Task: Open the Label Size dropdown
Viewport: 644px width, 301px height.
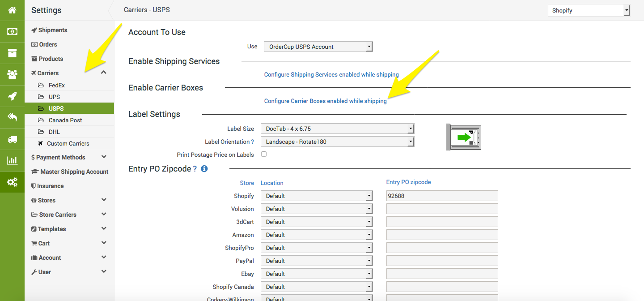Action: coord(337,129)
